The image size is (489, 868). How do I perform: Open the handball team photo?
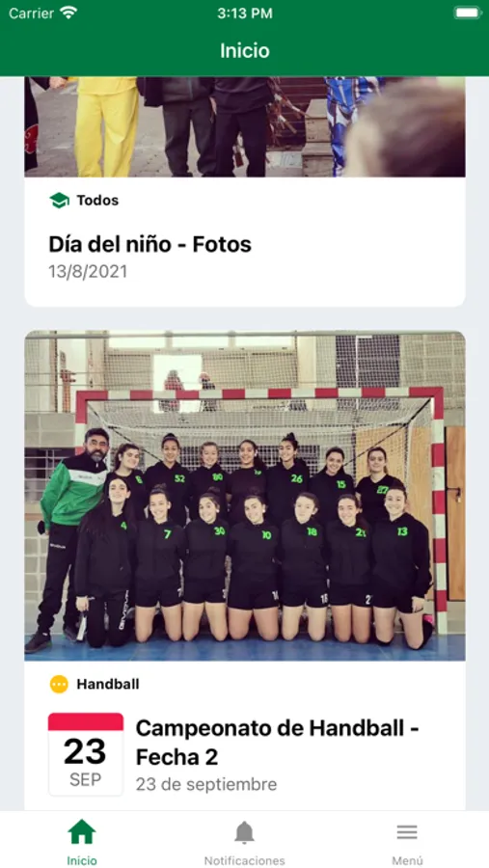pos(245,496)
